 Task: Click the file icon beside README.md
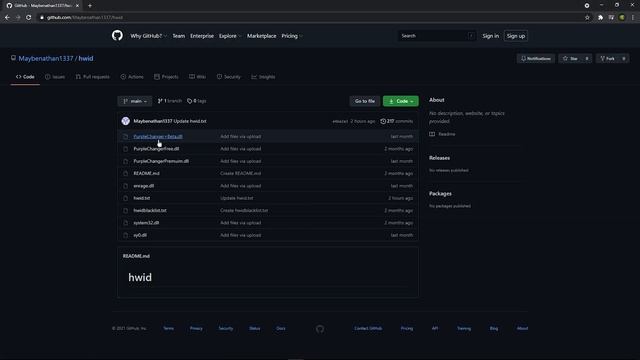click(125, 173)
